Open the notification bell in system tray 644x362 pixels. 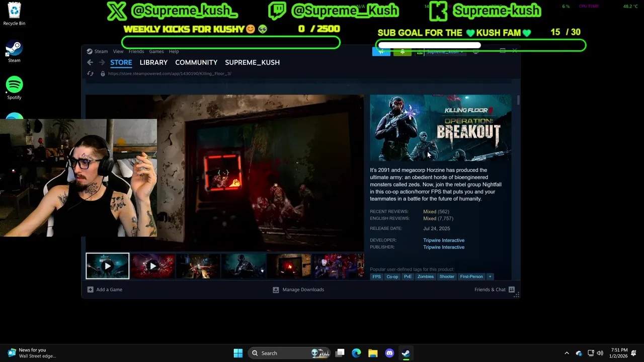[x=634, y=353]
